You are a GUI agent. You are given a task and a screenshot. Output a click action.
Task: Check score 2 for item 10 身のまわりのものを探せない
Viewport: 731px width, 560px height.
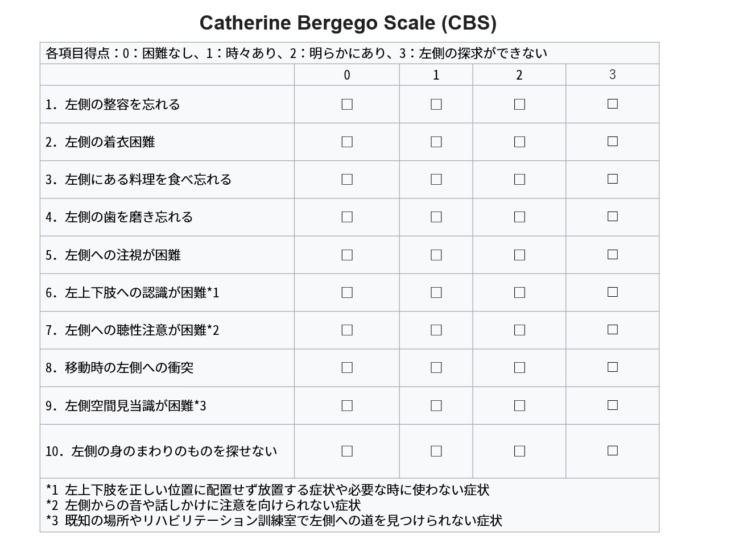point(519,451)
